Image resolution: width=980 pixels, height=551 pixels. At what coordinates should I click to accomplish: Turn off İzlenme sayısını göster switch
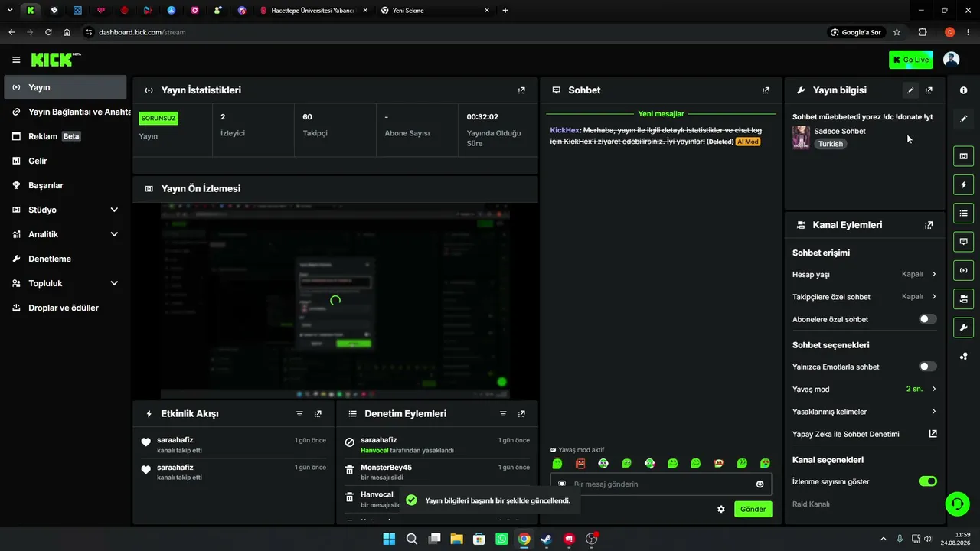click(927, 481)
